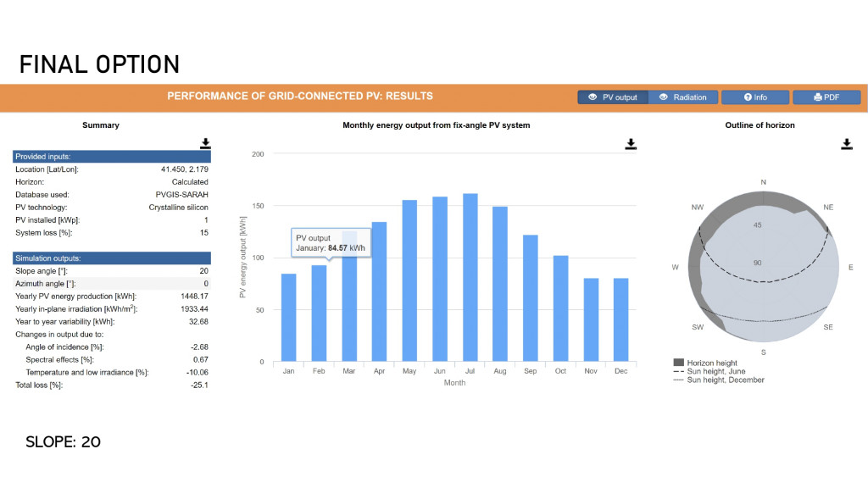This screenshot has width=868, height=488.
Task: Click the question mark Info icon
Action: pos(748,97)
